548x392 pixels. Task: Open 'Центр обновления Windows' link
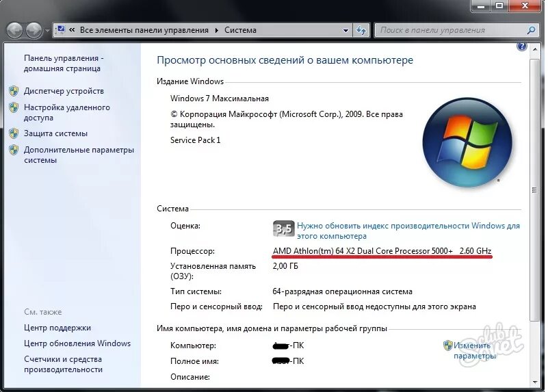[77, 343]
